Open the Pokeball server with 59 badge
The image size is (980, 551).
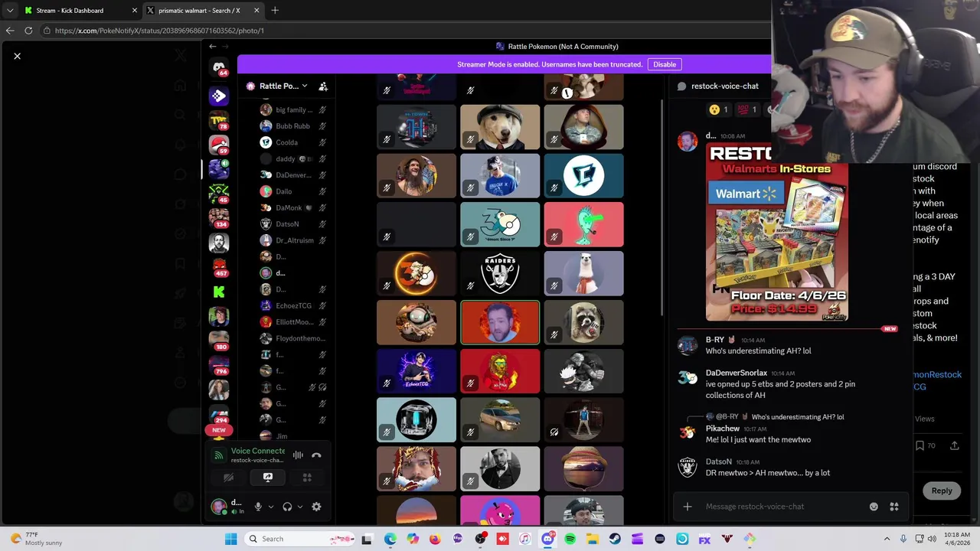219,144
